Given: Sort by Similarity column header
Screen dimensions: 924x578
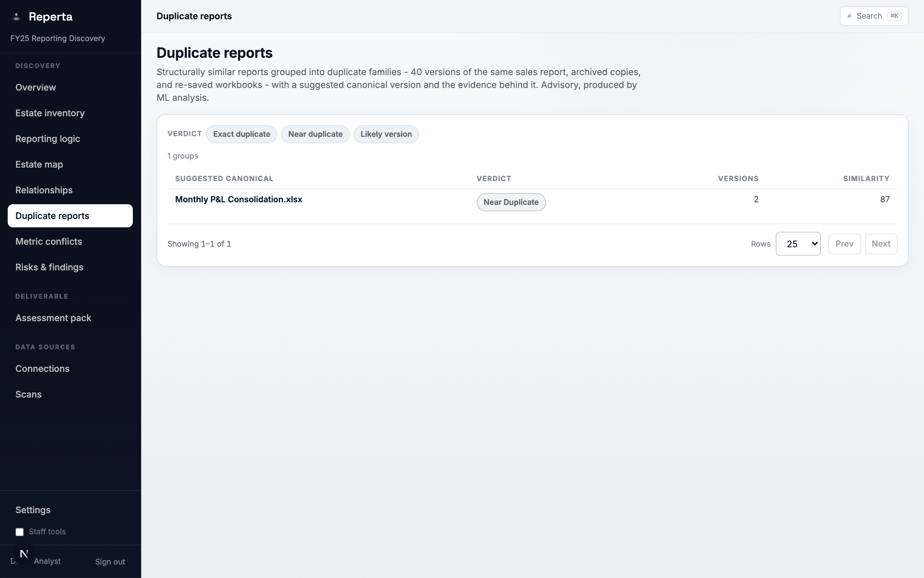Looking at the screenshot, I should (x=866, y=179).
